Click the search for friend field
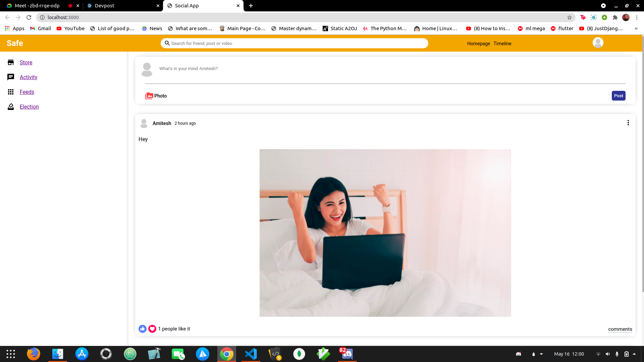This screenshot has width=644, height=362. point(295,43)
